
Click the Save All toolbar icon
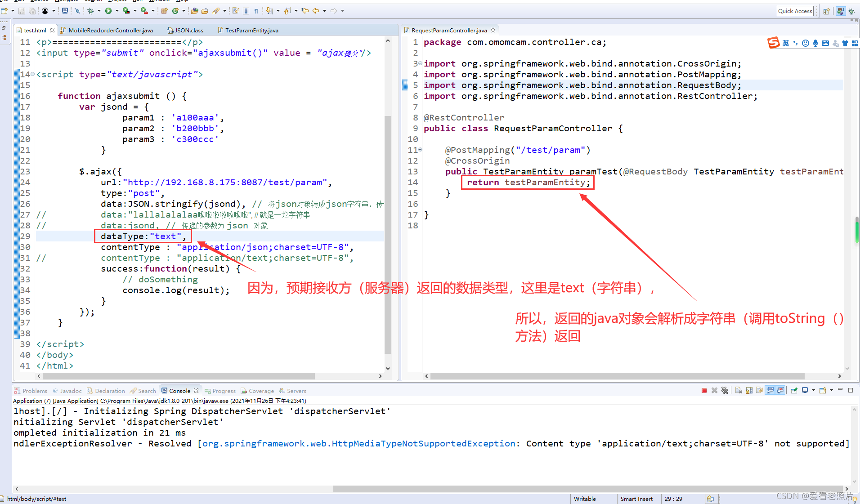pyautogui.click(x=32, y=11)
